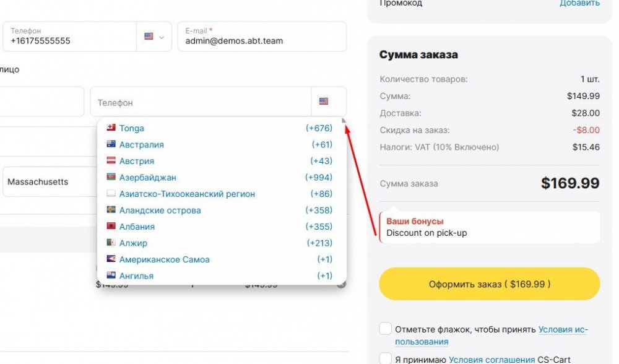This screenshot has height=364, width=619.
Task: Click the Американское Самоа flag icon
Action: tap(111, 259)
